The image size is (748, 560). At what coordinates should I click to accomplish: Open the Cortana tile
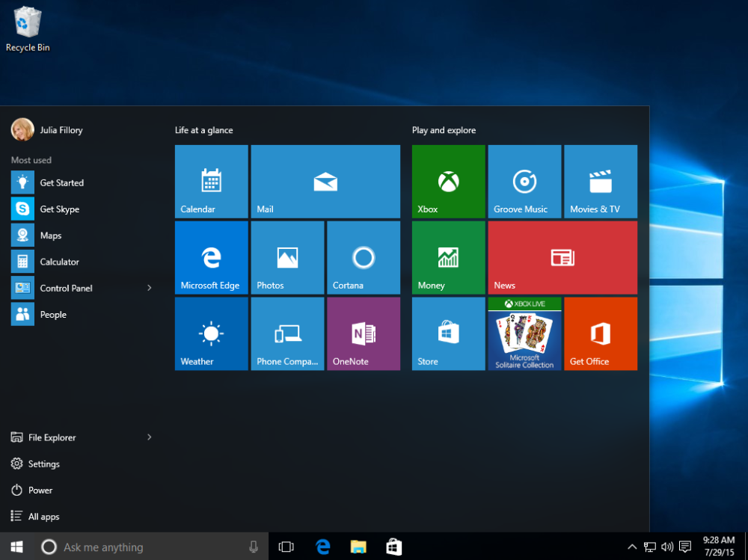(364, 258)
